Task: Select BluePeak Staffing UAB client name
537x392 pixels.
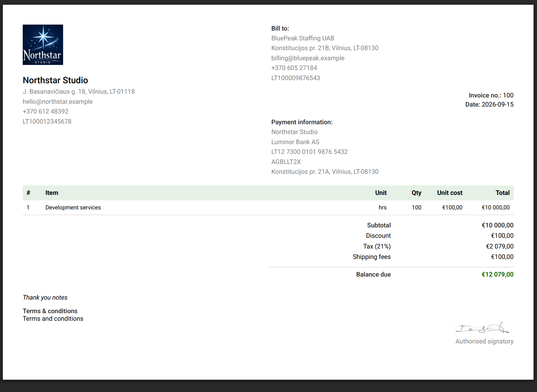Action: coord(303,38)
